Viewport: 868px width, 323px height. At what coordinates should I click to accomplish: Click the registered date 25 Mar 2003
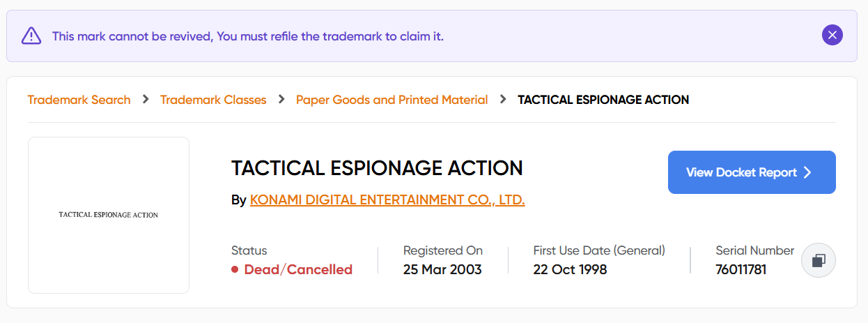tap(442, 270)
